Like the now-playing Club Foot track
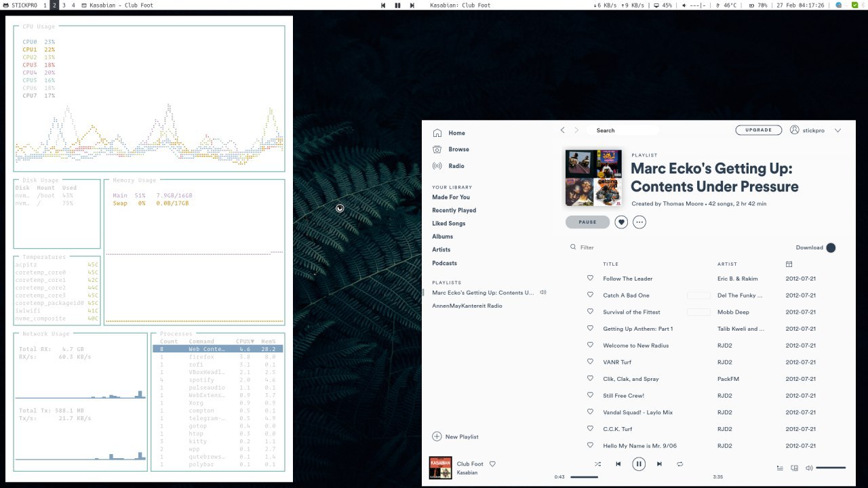 click(492, 464)
